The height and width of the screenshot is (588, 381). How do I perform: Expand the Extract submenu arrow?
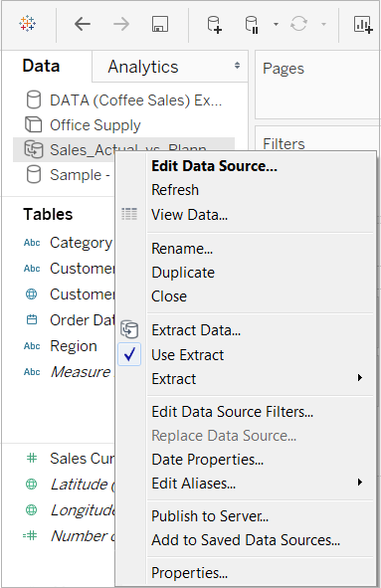pyautogui.click(x=360, y=378)
